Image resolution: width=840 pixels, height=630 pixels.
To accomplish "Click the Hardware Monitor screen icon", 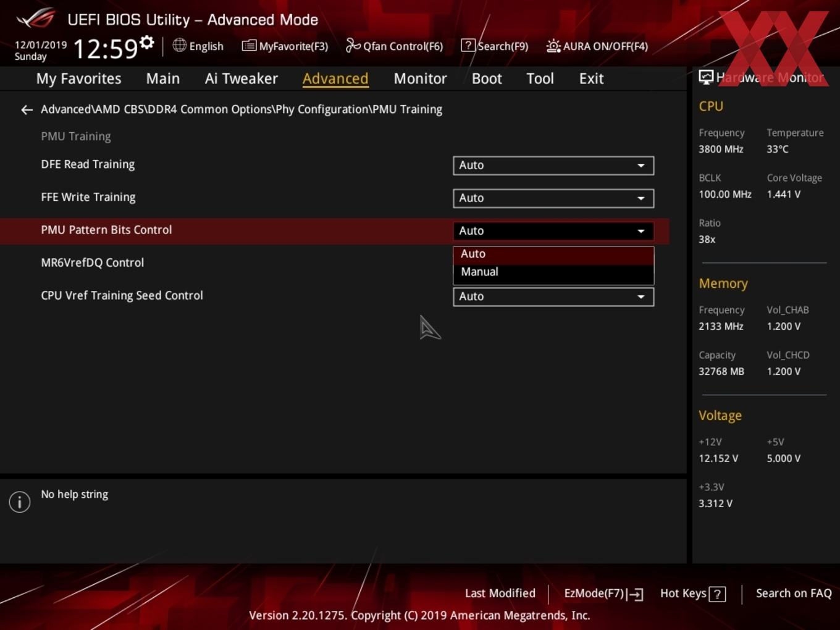I will 706,77.
